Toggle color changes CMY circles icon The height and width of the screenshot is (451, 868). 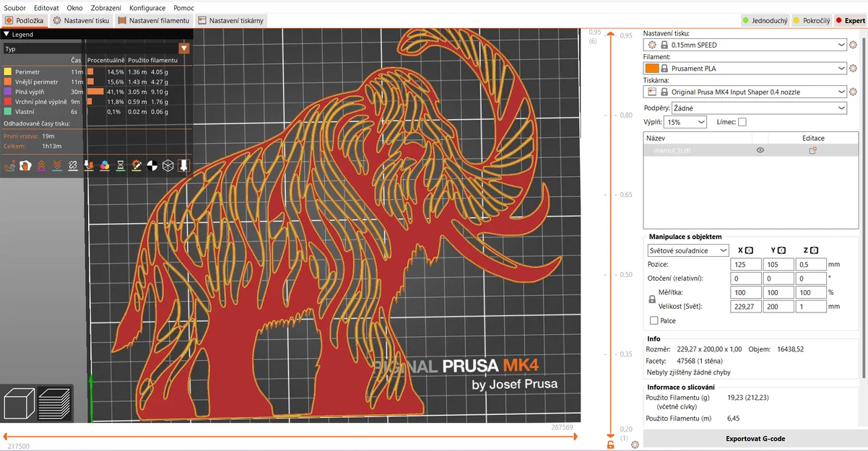(105, 166)
